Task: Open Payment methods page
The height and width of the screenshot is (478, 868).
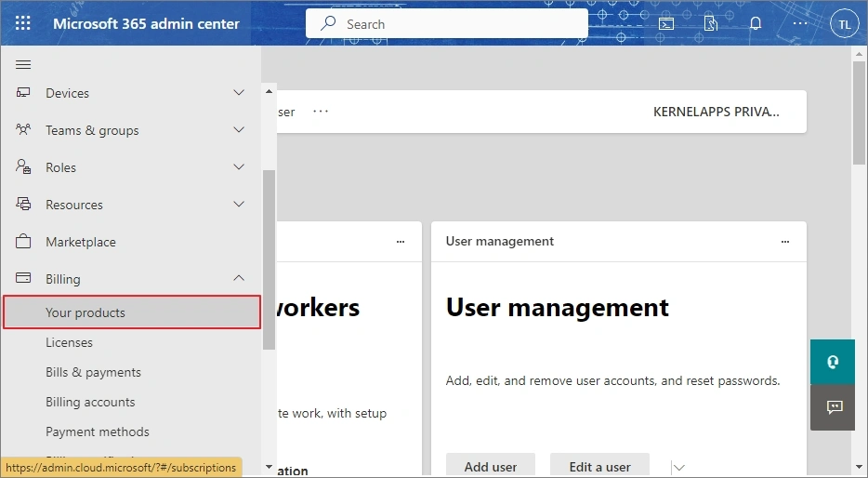Action: [x=98, y=432]
